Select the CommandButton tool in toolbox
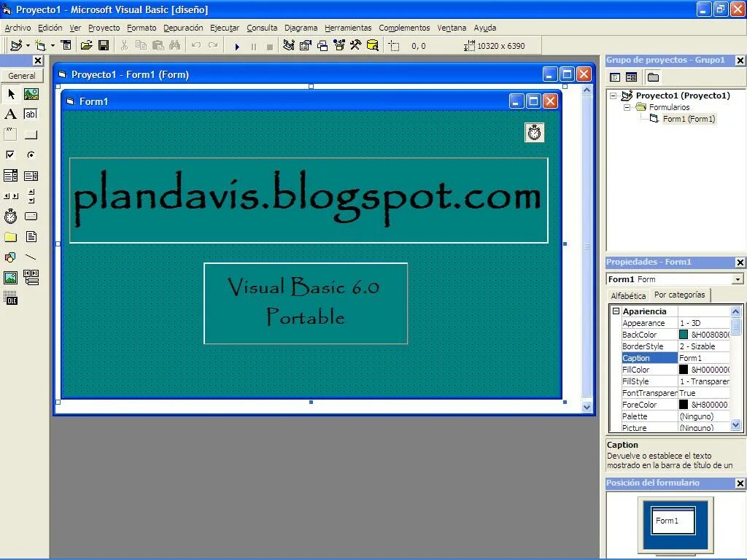Viewport: 747px width, 560px height. pyautogui.click(x=31, y=134)
